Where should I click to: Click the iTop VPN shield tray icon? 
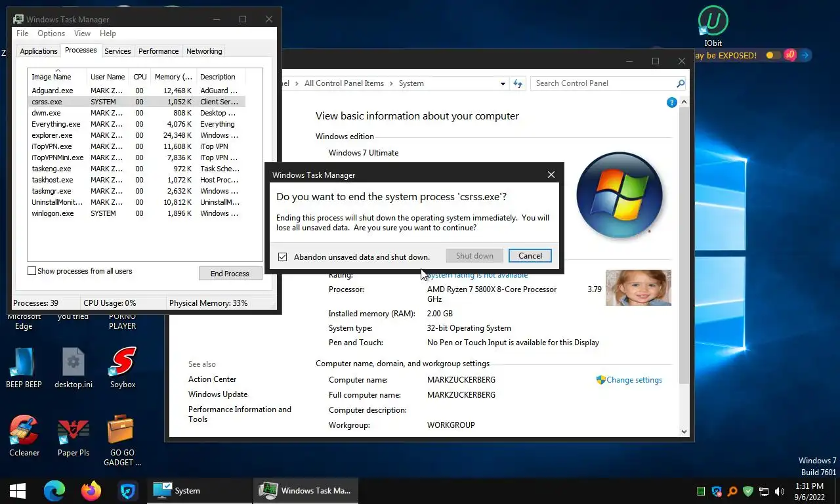click(x=717, y=491)
